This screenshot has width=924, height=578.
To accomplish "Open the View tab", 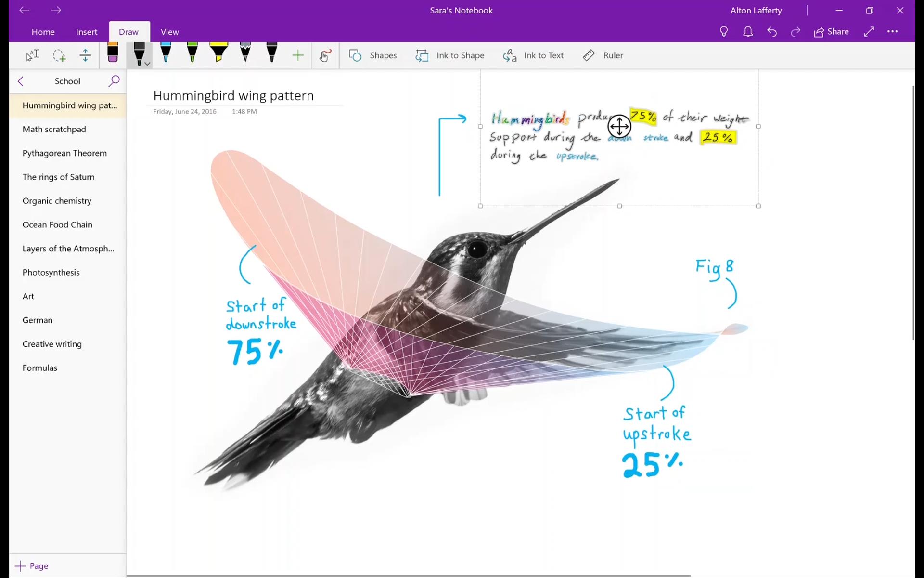I will point(169,31).
